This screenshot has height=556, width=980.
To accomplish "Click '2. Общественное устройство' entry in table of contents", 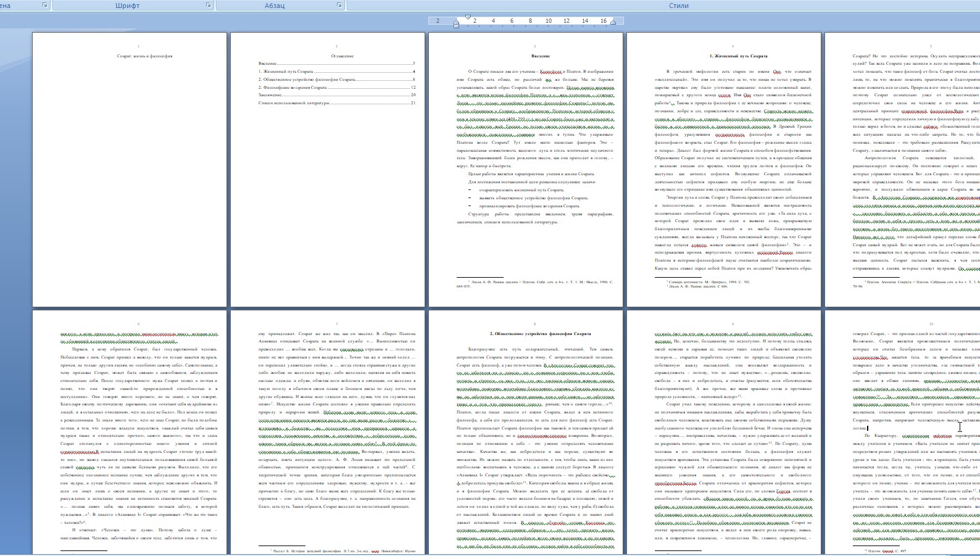I will 307,80.
